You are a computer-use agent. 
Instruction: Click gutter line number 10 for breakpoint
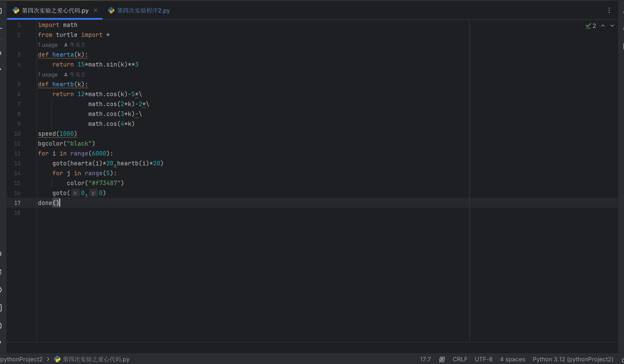pos(17,134)
